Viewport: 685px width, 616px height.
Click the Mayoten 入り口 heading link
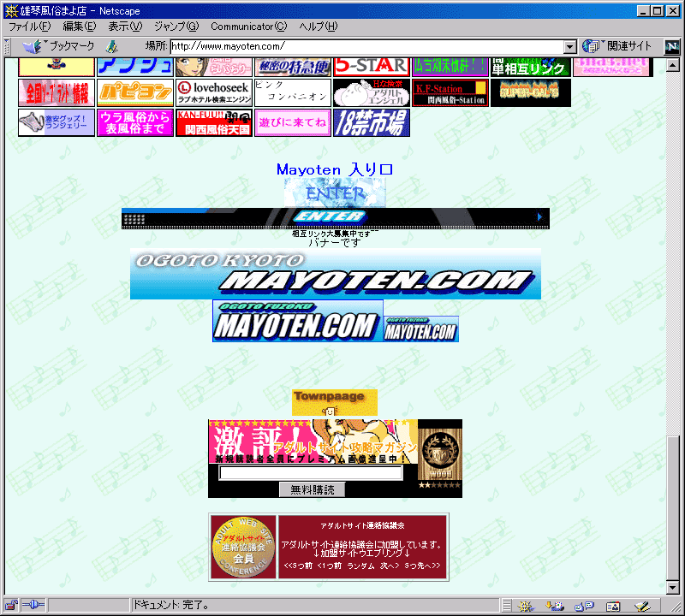335,169
